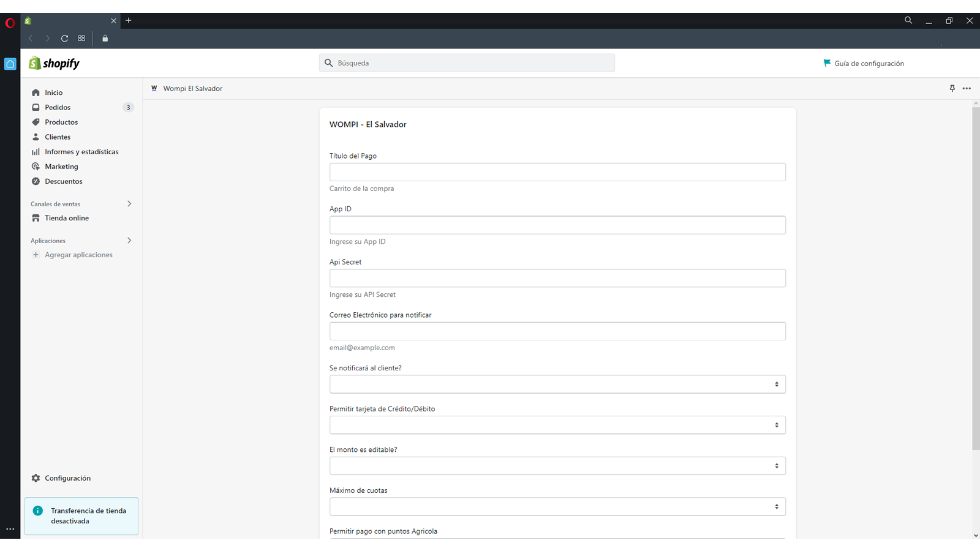Open Opera speed dial grid icon
Screen dimensions: 980x551
pyautogui.click(x=81, y=38)
